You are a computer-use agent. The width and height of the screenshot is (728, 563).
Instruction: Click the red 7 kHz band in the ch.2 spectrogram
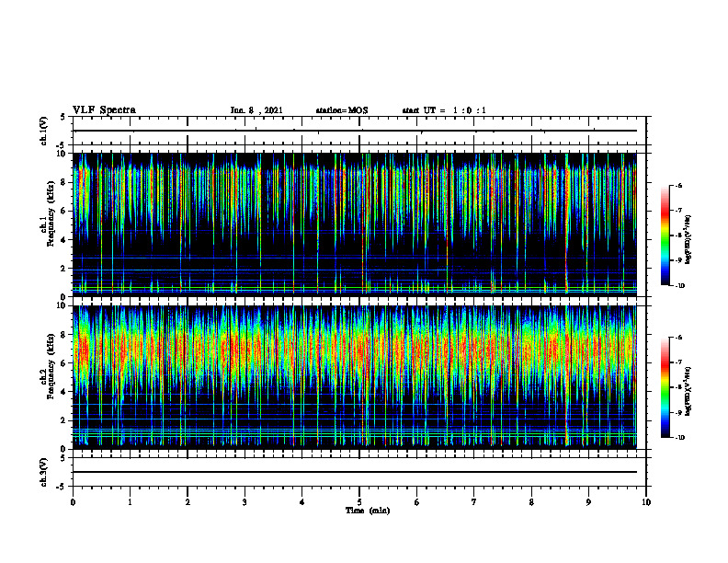coord(355,349)
